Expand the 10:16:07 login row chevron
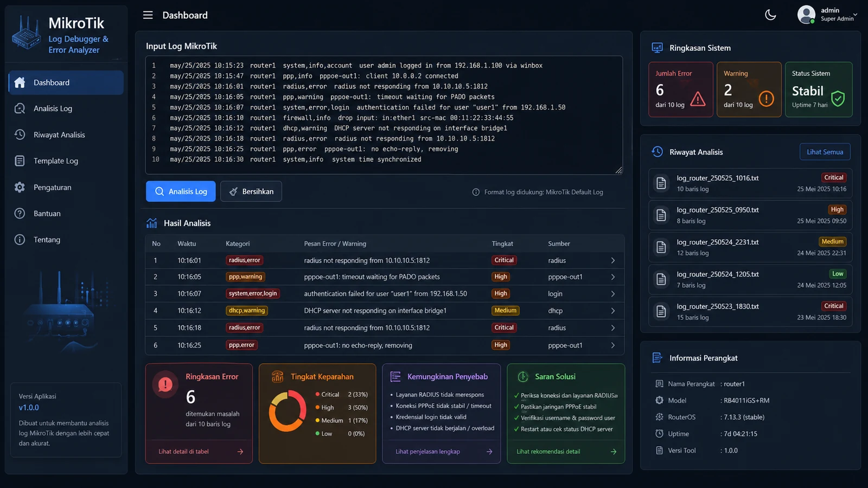Viewport: 868px width, 488px height. point(613,294)
